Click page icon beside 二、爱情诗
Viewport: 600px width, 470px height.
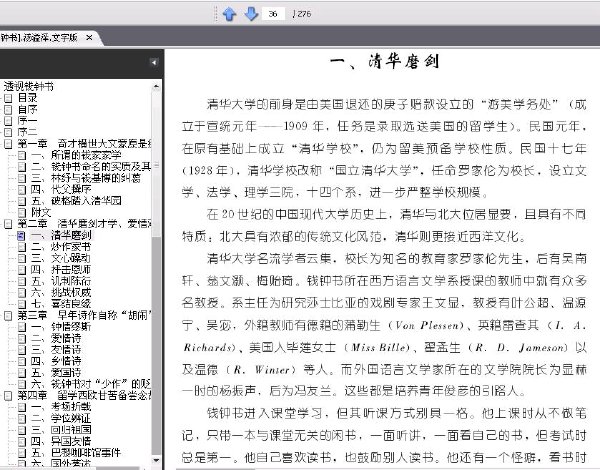pyautogui.click(x=22, y=339)
